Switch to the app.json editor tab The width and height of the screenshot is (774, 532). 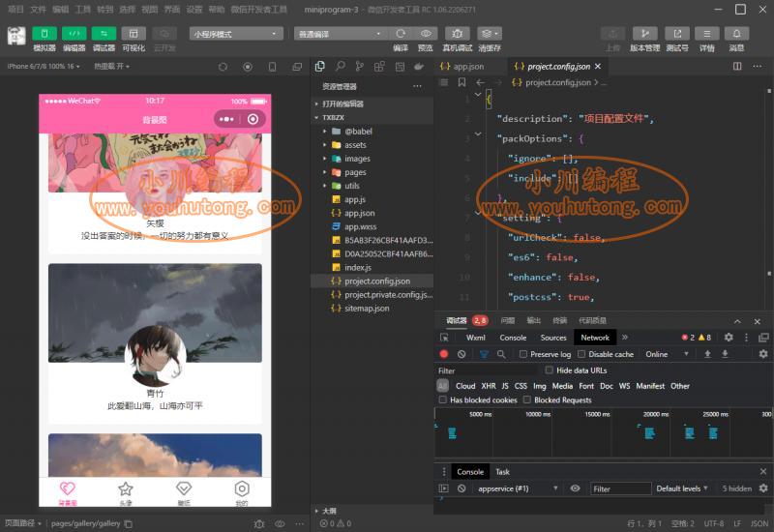468,66
